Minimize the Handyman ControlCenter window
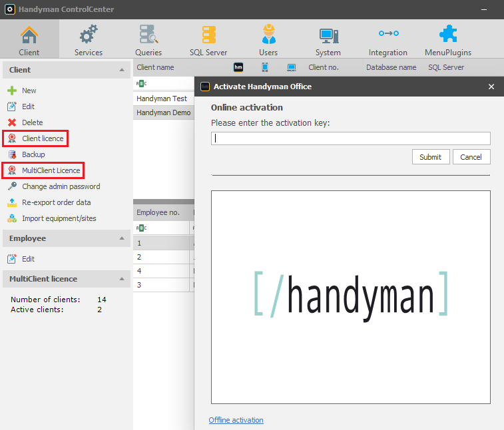Viewport: 504px width, 430px height. click(484, 9)
